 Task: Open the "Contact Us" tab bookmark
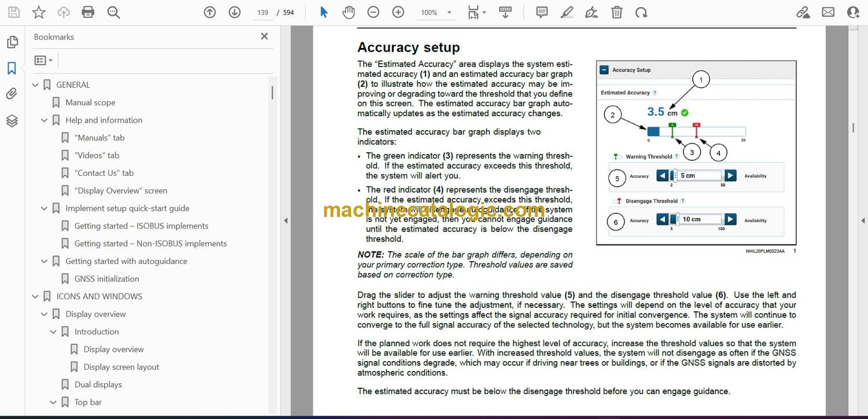click(104, 173)
